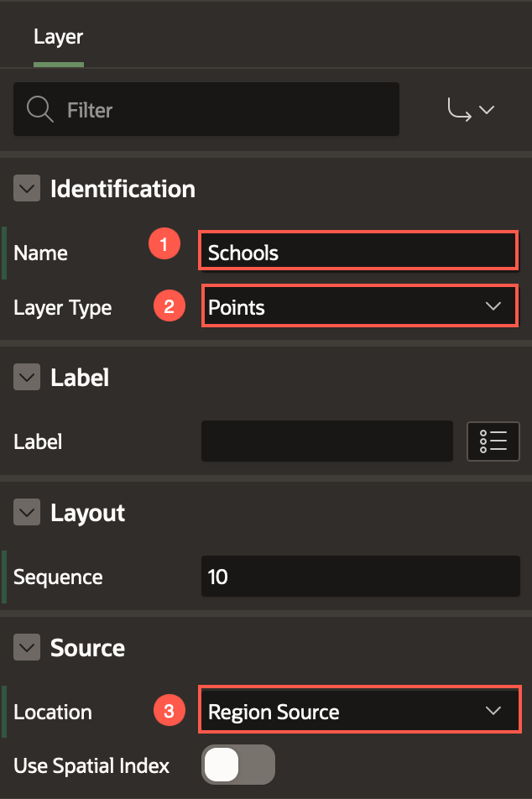
Task: Collapse the Layout section
Action: coord(27,513)
